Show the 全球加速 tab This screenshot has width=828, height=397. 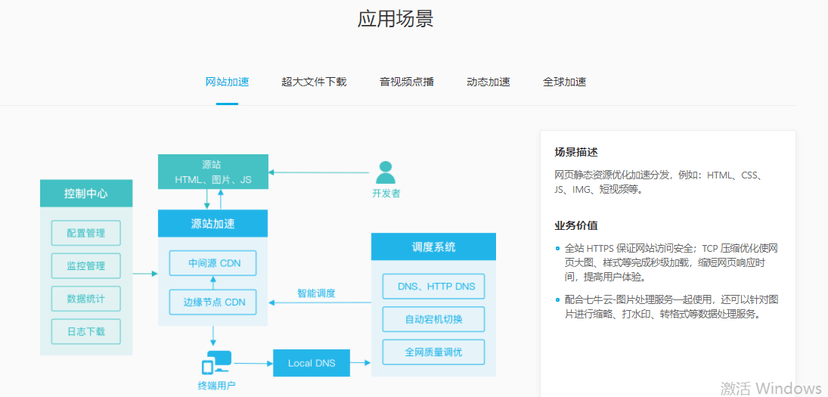564,82
